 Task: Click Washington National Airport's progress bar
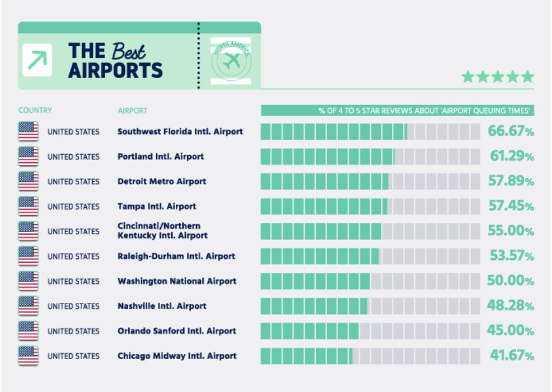[371, 281]
